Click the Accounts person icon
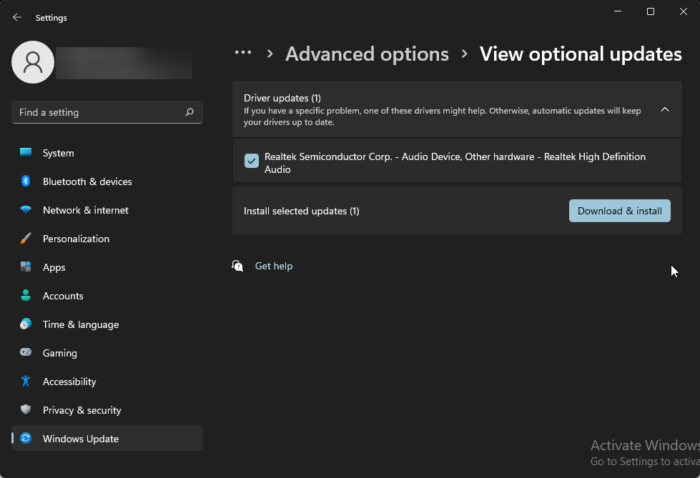 [26, 296]
